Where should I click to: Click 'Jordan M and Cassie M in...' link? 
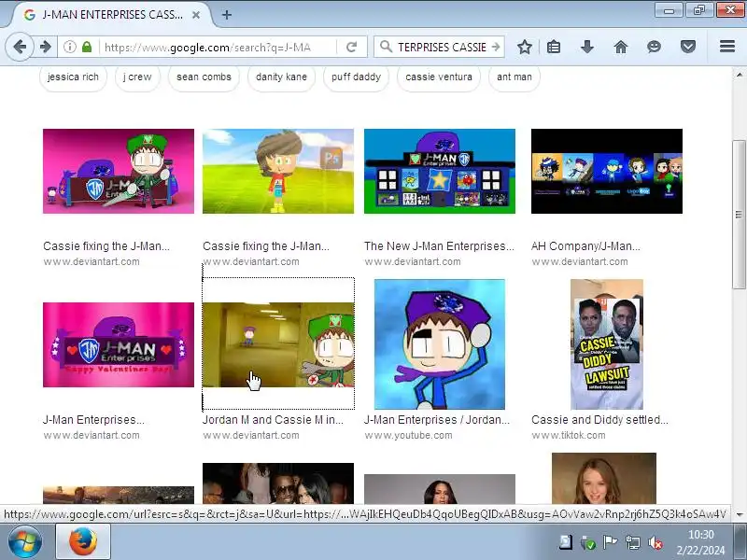pyautogui.click(x=273, y=419)
